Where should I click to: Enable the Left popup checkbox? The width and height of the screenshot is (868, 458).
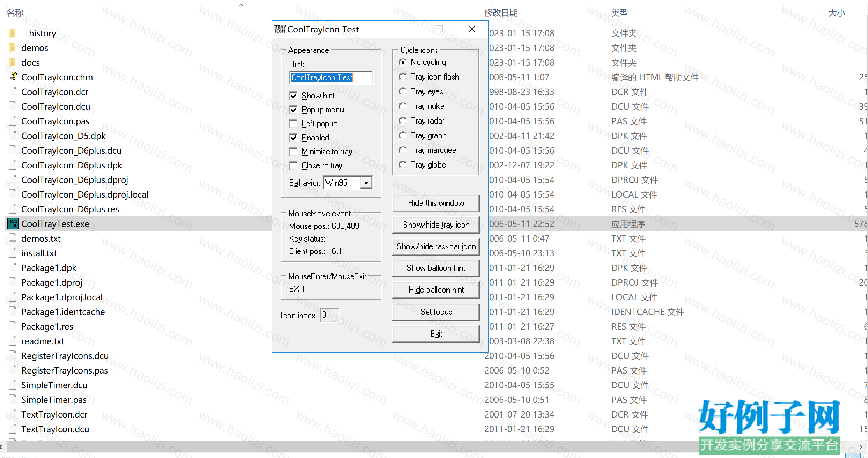pyautogui.click(x=294, y=124)
